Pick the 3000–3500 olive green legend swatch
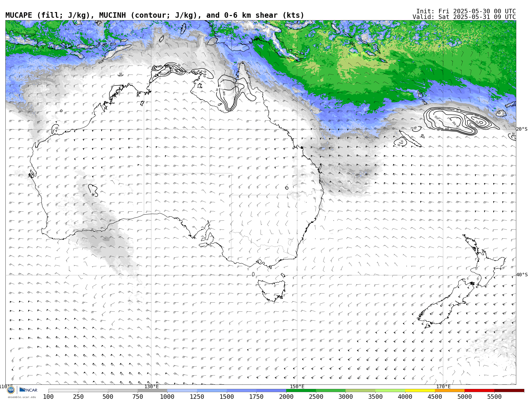This screenshot has width=532, height=400. point(361,391)
